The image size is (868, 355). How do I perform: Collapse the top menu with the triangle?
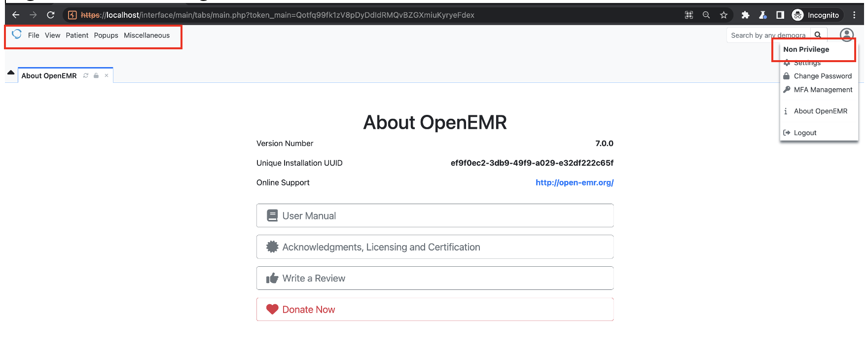point(11,72)
